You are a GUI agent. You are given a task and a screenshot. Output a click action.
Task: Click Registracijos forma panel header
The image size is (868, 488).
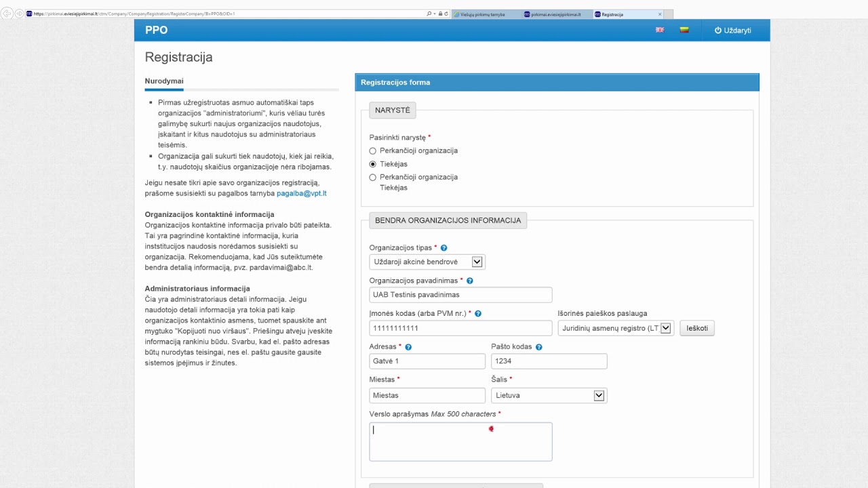tap(557, 82)
